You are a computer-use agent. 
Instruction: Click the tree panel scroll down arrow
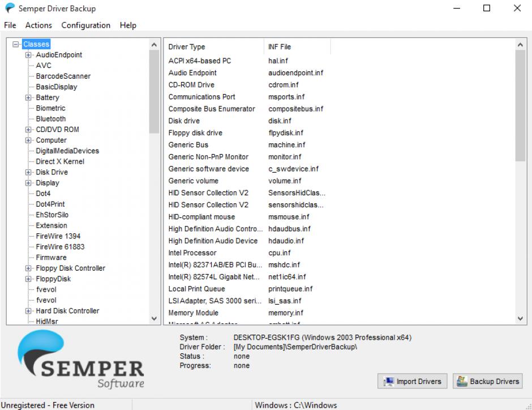[x=154, y=318]
